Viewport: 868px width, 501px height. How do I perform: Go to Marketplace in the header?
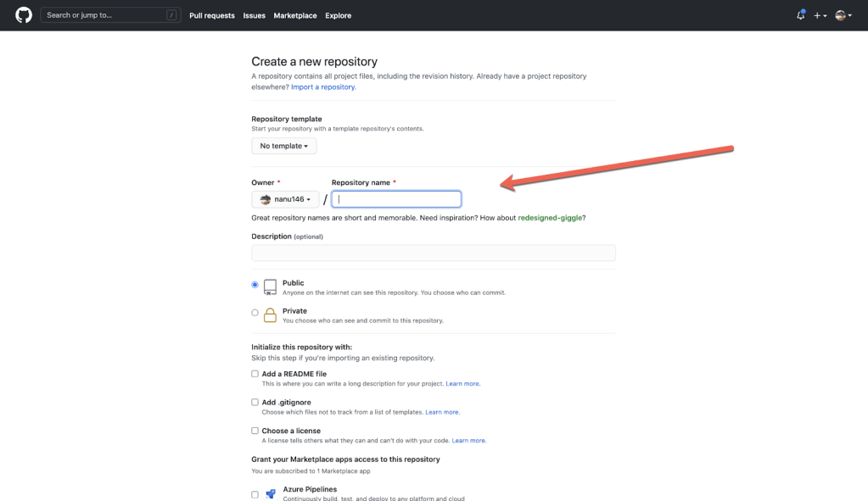294,15
